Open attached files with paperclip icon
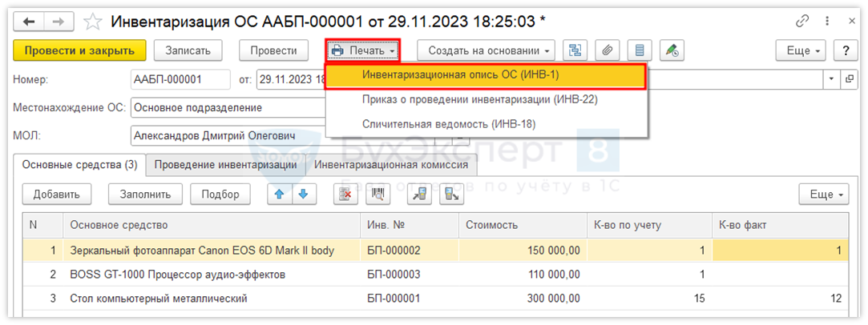The width and height of the screenshot is (868, 325). (x=608, y=50)
